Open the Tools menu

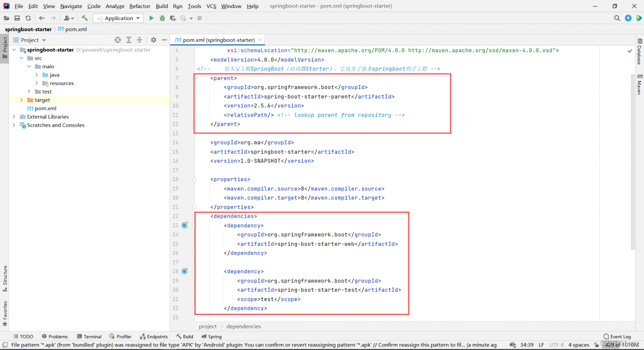194,6
